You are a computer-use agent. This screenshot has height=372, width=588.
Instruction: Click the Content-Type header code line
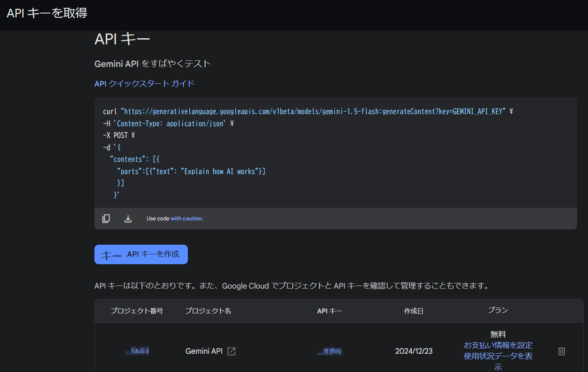pyautogui.click(x=168, y=124)
